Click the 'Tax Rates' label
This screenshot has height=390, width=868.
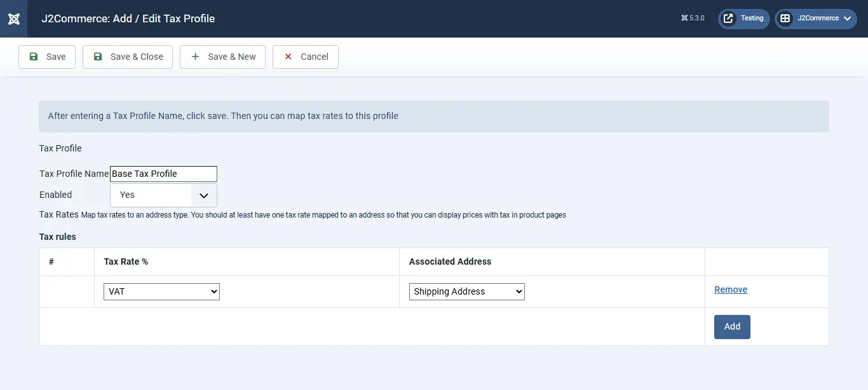(x=59, y=214)
